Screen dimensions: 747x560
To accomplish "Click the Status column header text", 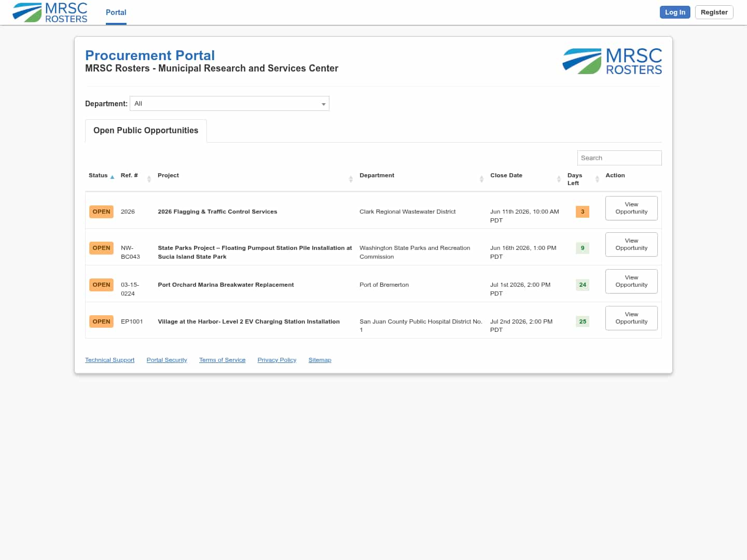I will [x=98, y=175].
